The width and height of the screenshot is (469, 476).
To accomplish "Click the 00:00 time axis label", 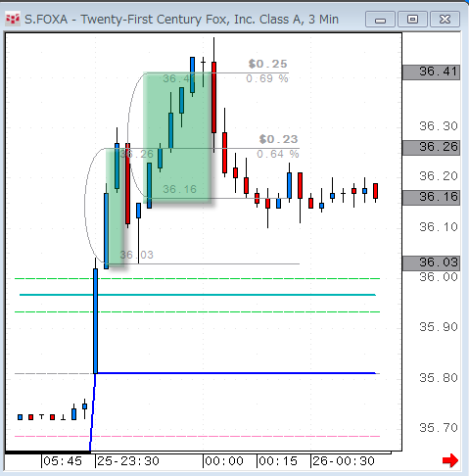I will pyautogui.click(x=224, y=461).
